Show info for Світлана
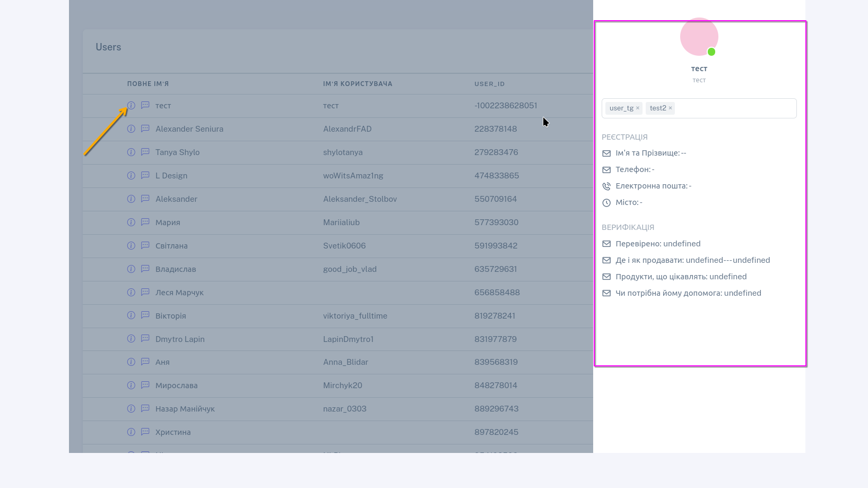Image resolution: width=868 pixels, height=488 pixels. point(131,246)
